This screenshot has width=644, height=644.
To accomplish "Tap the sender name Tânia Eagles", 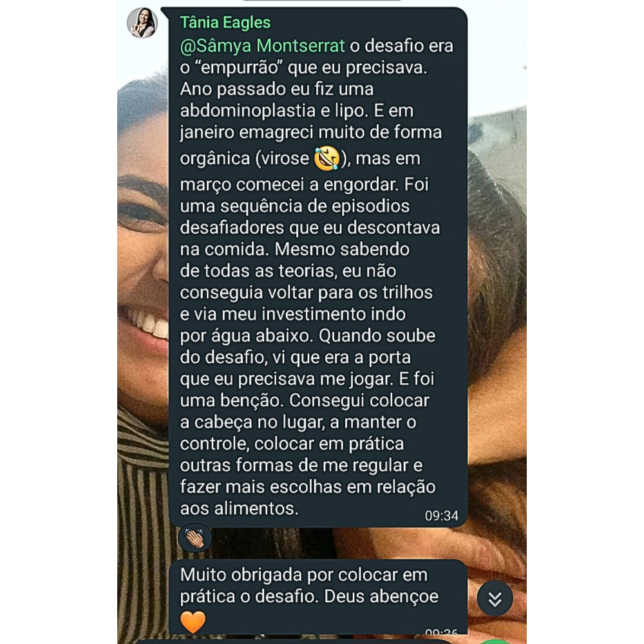I will point(225,23).
